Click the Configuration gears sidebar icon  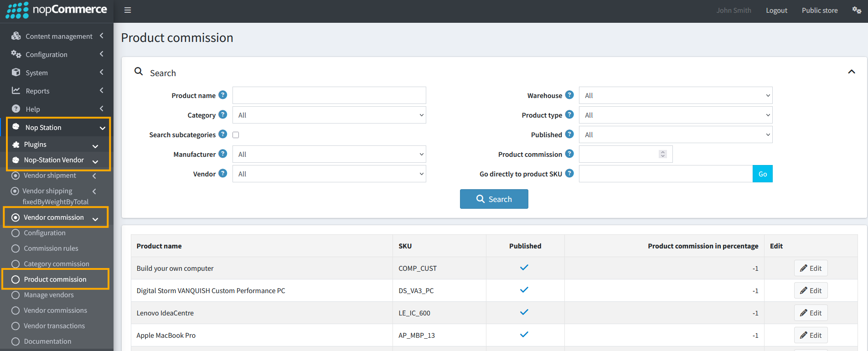pos(16,54)
